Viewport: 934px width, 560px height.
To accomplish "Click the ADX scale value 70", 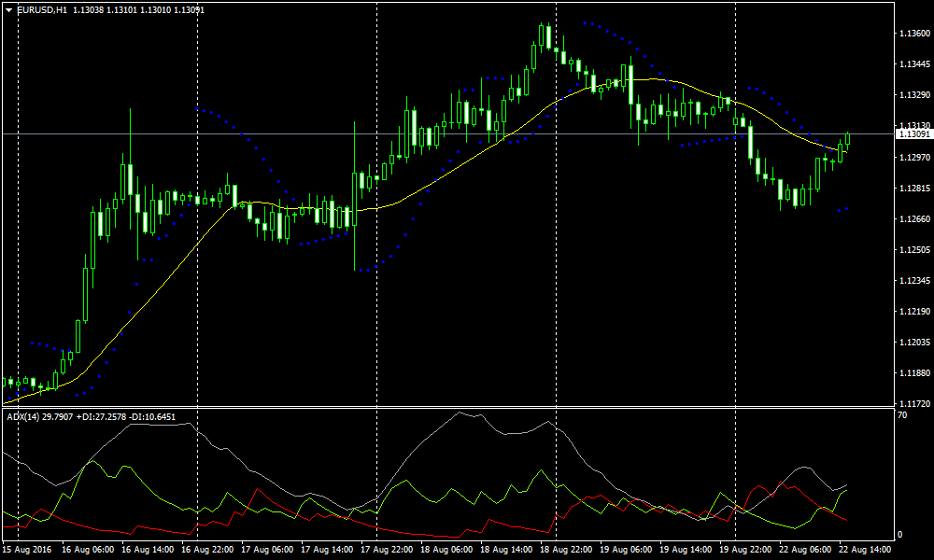I will pos(901,413).
